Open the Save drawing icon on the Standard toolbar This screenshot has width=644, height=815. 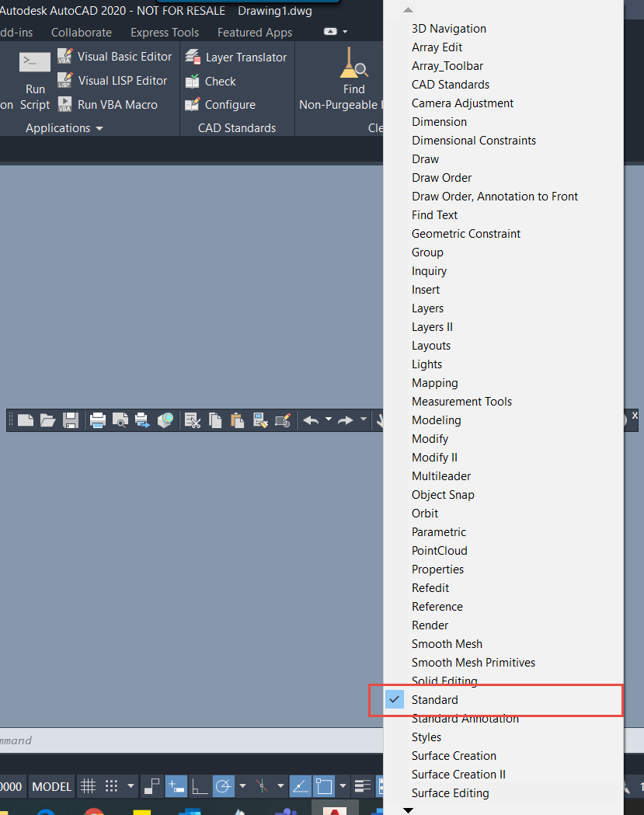point(71,420)
